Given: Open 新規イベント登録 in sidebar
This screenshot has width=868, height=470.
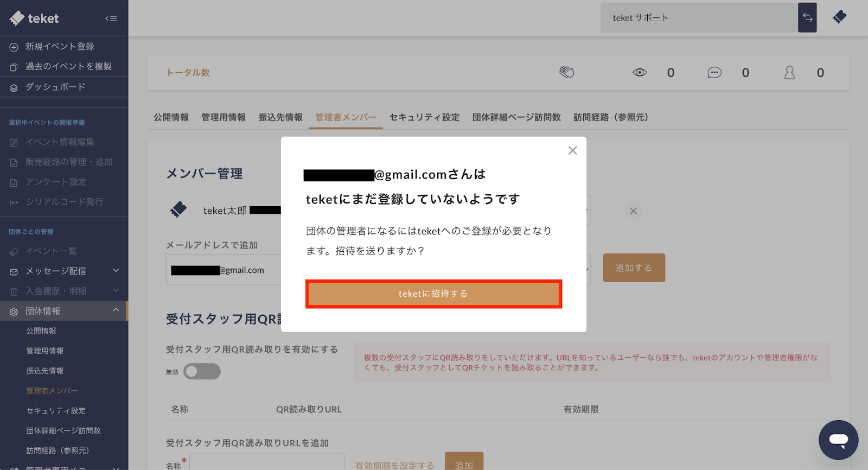Looking at the screenshot, I should tap(60, 47).
